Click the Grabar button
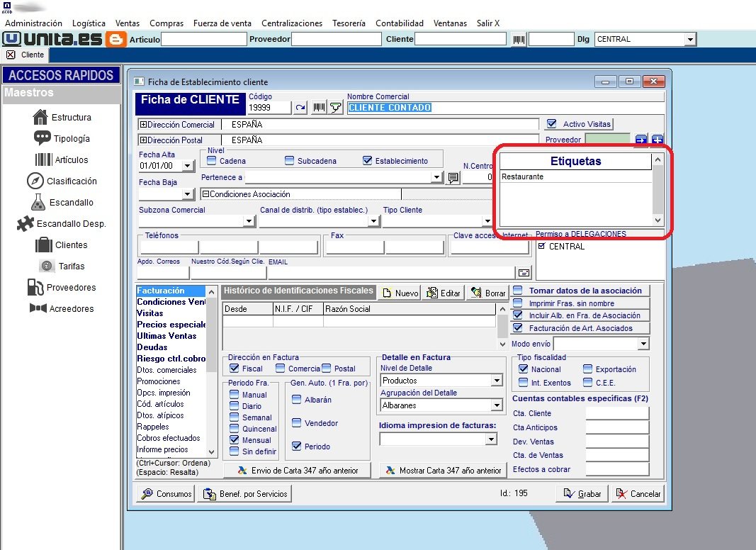 (x=582, y=494)
